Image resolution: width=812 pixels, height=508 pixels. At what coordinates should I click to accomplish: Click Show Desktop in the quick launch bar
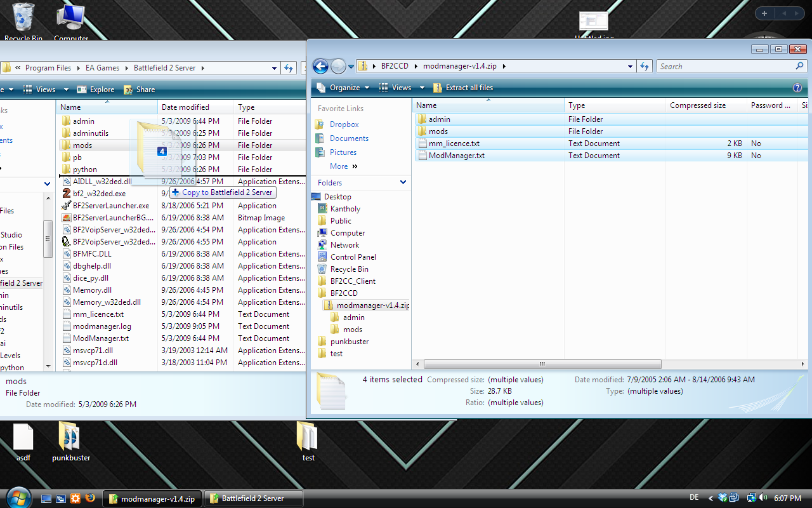46,498
